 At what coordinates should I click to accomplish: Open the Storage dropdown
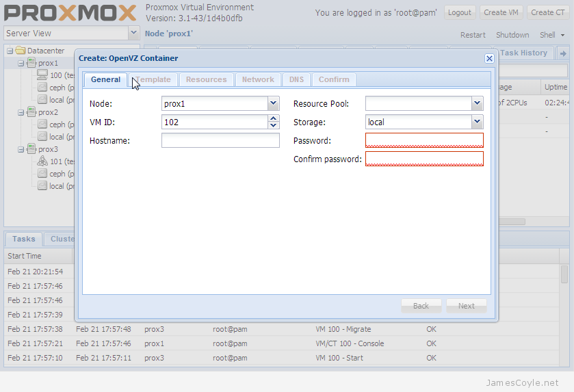(477, 122)
